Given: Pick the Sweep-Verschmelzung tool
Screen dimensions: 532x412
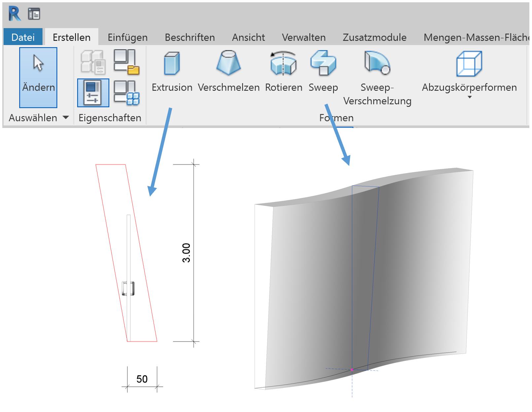Looking at the screenshot, I should point(377,78).
